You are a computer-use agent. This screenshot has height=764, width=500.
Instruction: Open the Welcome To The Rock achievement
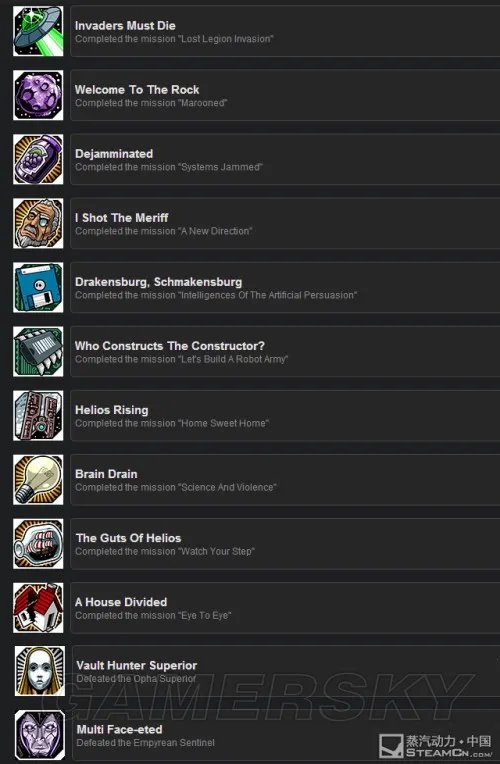click(285, 95)
